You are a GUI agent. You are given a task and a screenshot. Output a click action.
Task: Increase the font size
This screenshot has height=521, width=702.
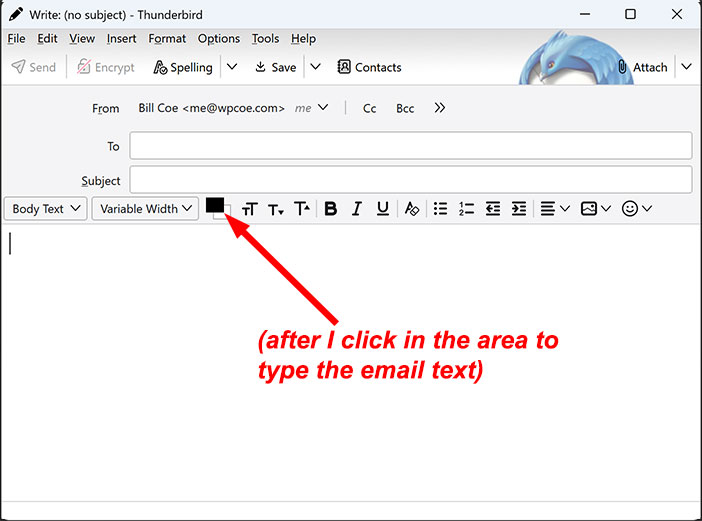point(302,209)
